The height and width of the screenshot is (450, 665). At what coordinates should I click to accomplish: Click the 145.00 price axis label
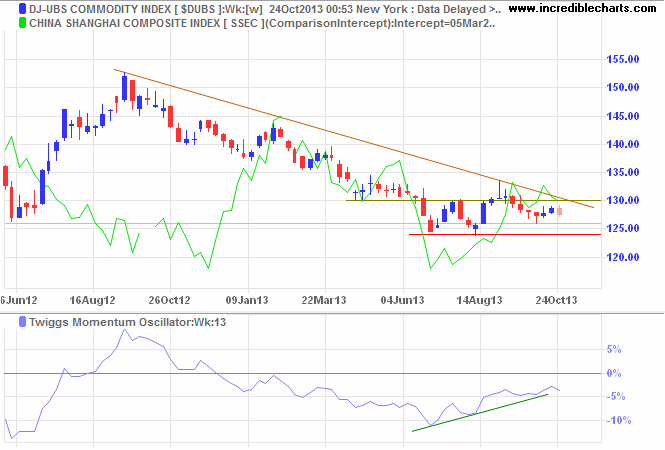click(623, 116)
